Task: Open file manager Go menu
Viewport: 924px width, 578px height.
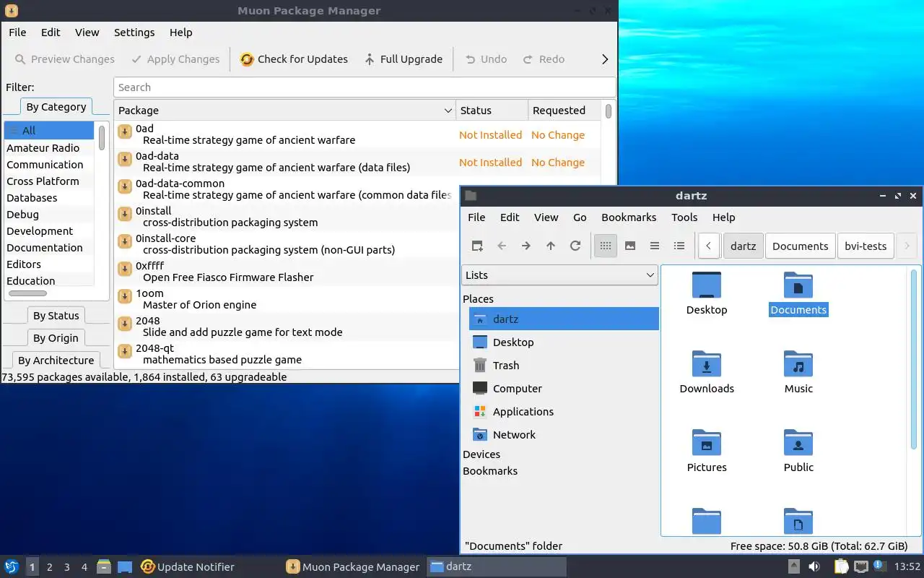Action: pos(580,217)
